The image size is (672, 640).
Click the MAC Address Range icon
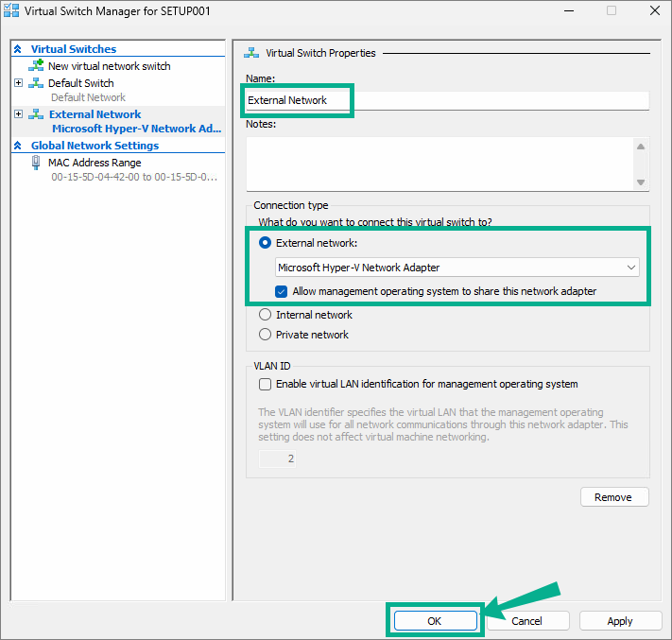[x=36, y=163]
